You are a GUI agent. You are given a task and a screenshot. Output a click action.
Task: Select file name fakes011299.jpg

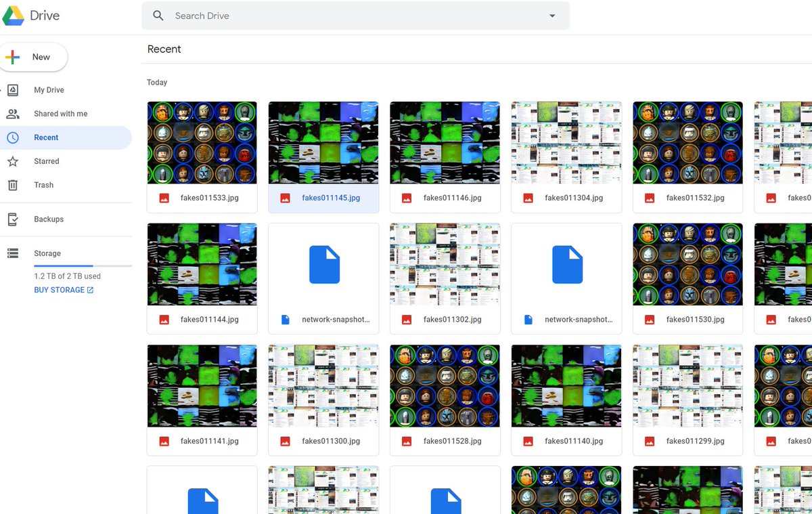[x=695, y=441]
